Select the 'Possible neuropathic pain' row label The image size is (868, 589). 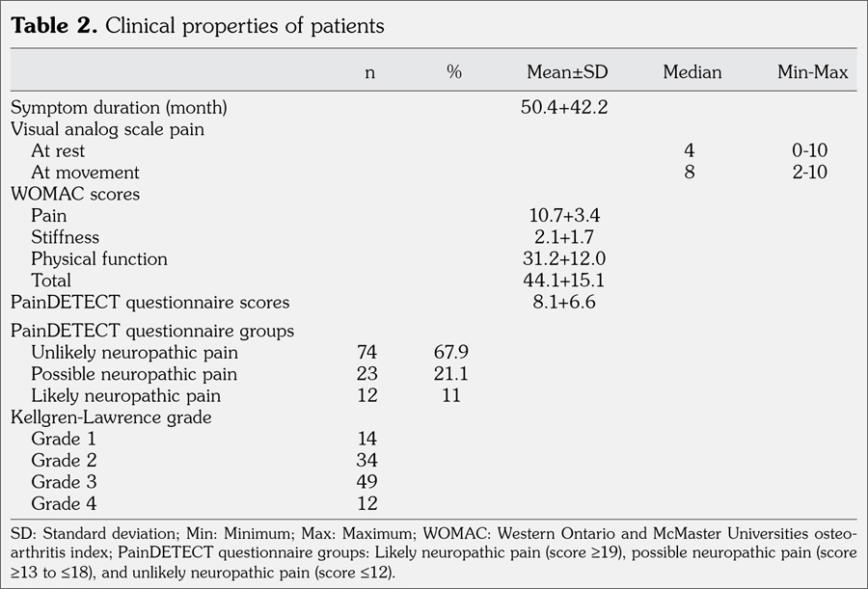point(133,374)
